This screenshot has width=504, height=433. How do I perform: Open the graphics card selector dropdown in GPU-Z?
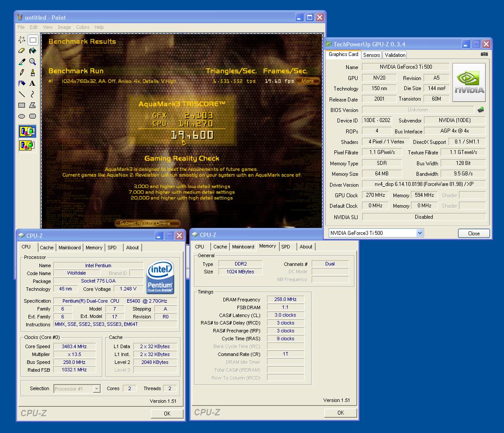[420, 233]
